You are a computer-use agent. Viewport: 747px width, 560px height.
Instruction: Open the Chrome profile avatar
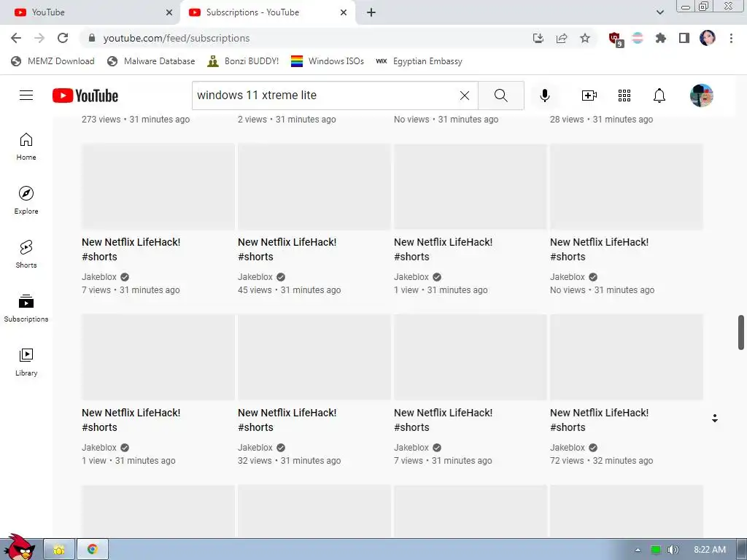tap(708, 38)
